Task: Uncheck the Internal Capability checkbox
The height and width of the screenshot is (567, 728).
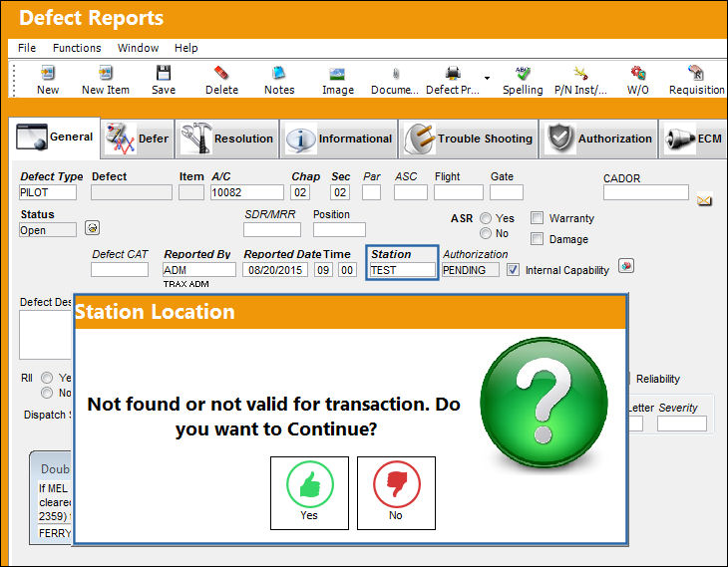Action: pos(513,270)
